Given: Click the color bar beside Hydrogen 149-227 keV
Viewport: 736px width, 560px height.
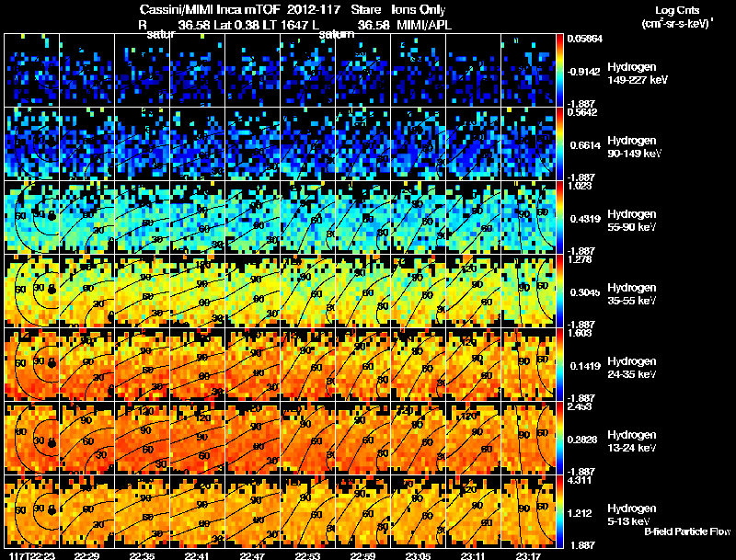Looking at the screenshot, I should tap(559, 71).
